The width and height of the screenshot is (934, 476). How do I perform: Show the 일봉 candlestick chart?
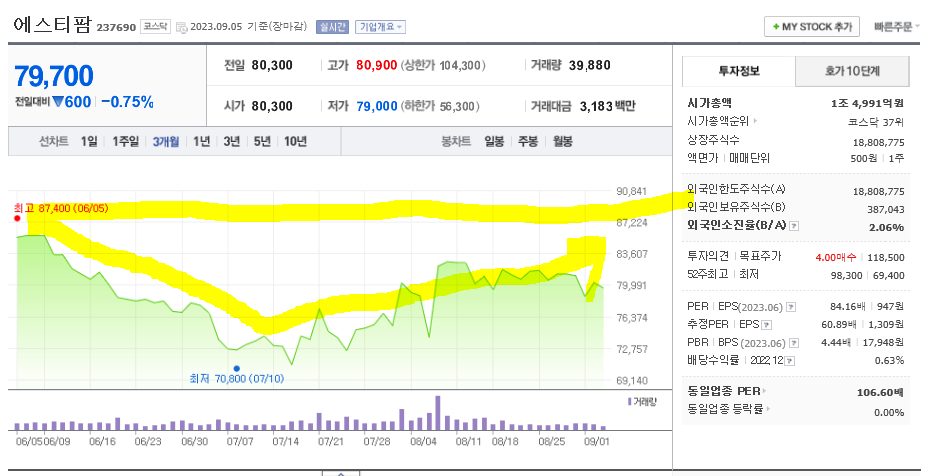coord(494,141)
